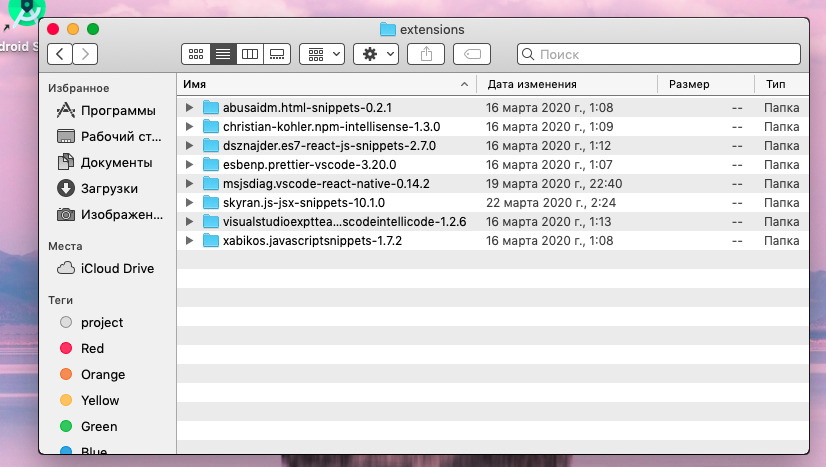Select folder icon of christian-kohler.npm-intellisense-1.3.0
Viewport: 826px width, 467px height.
click(211, 126)
